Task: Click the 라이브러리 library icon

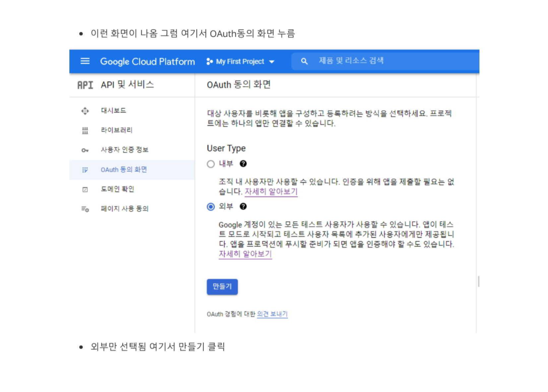Action: [85, 131]
